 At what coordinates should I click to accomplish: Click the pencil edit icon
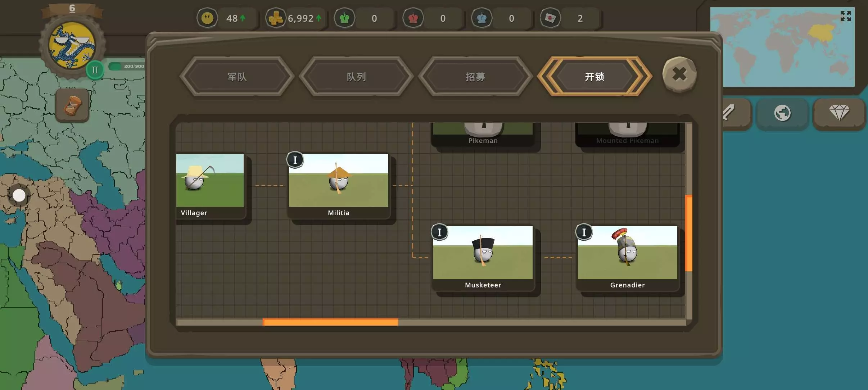coord(731,113)
